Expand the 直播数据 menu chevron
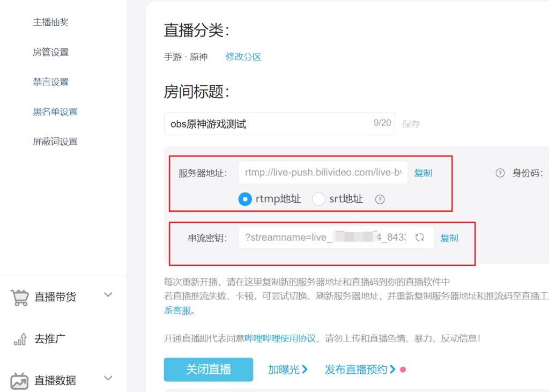 click(x=108, y=379)
